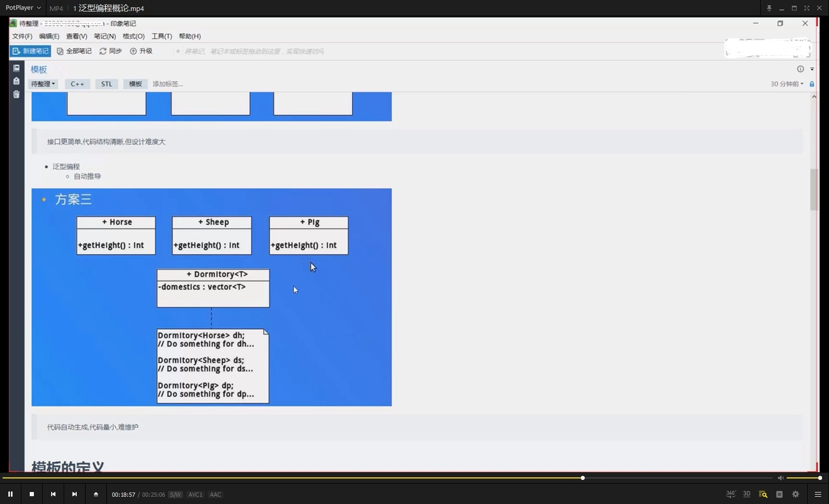Open the note info icon
The width and height of the screenshot is (829, 504).
800,69
